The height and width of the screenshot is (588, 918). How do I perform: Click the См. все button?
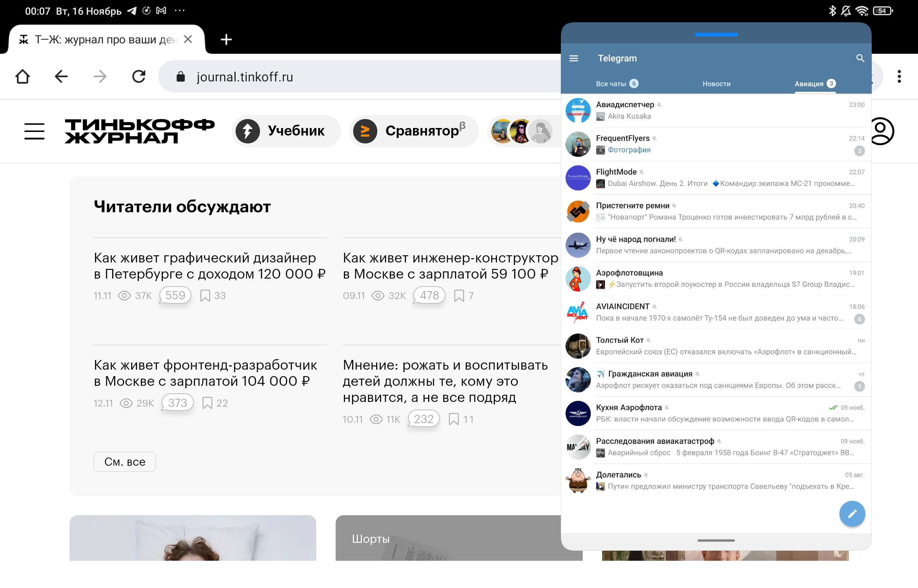pyautogui.click(x=124, y=462)
